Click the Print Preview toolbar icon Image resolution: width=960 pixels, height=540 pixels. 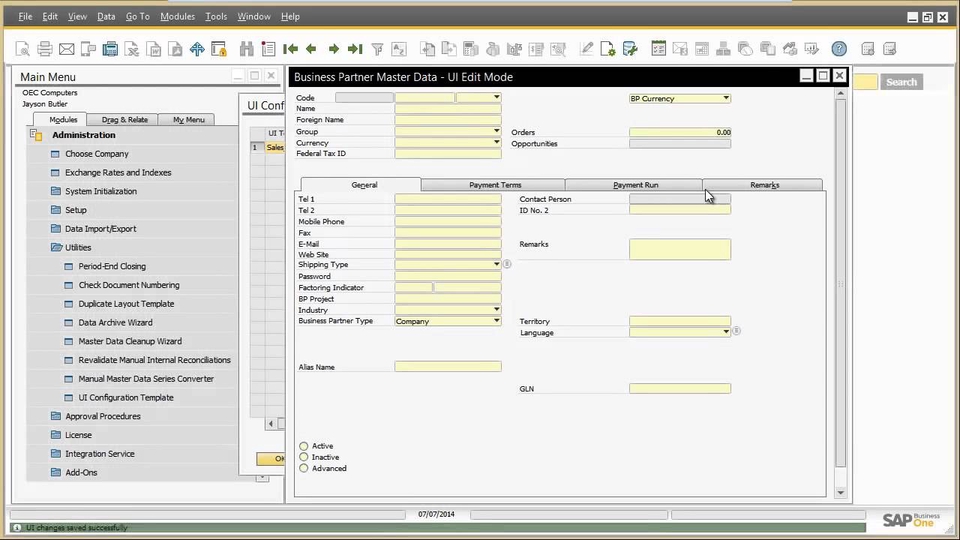24,48
